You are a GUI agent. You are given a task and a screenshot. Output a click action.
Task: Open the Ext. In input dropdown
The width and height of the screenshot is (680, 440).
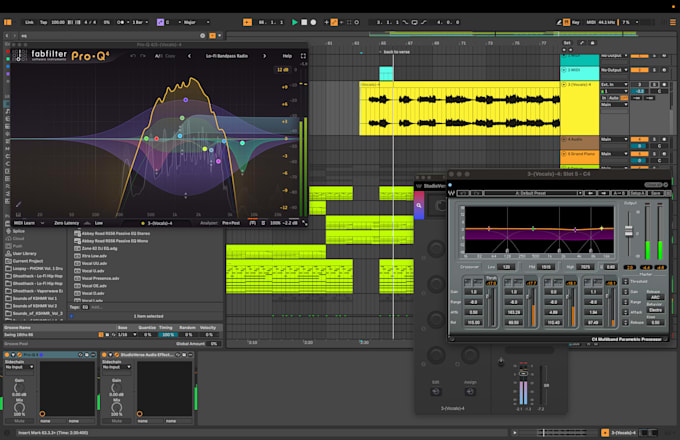[x=614, y=85]
